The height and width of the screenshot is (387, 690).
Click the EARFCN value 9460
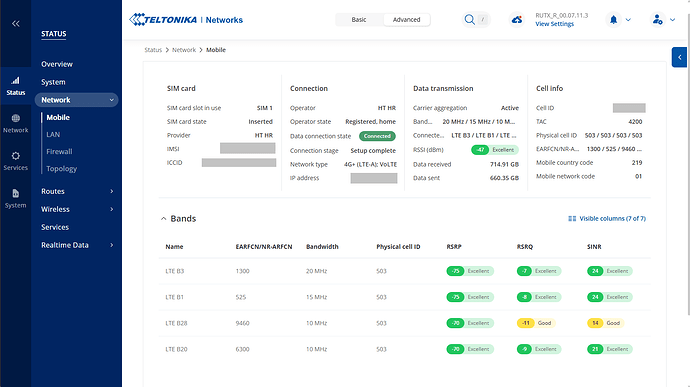(242, 323)
